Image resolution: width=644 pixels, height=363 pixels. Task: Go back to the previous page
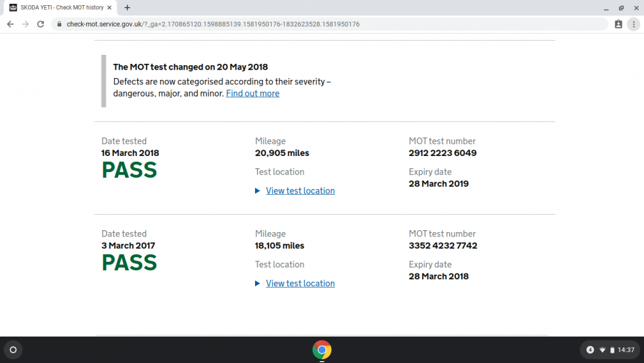click(x=10, y=25)
